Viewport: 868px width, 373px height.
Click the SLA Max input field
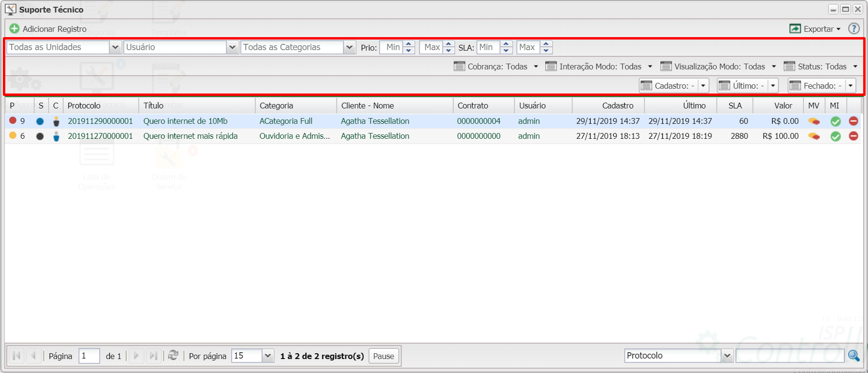click(528, 47)
